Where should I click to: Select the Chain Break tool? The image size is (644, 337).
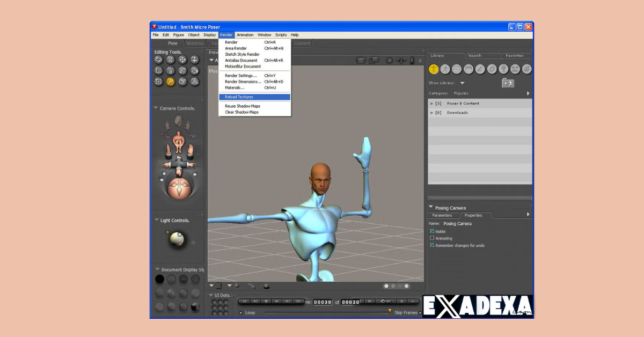point(182,70)
